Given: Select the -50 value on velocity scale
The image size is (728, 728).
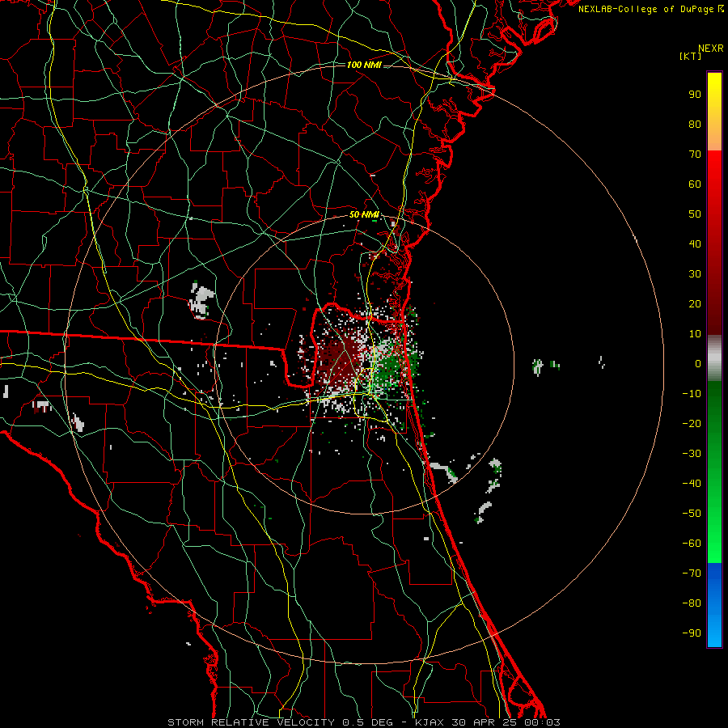Looking at the screenshot, I should (x=692, y=514).
